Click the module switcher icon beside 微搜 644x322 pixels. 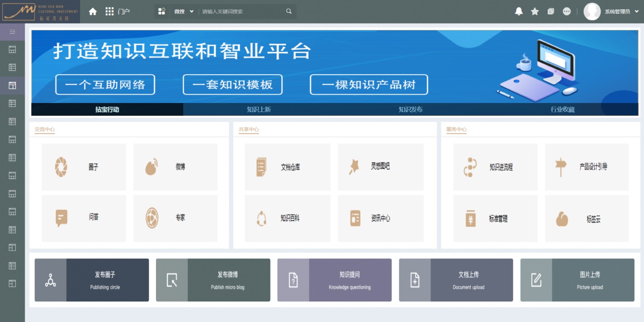(161, 11)
